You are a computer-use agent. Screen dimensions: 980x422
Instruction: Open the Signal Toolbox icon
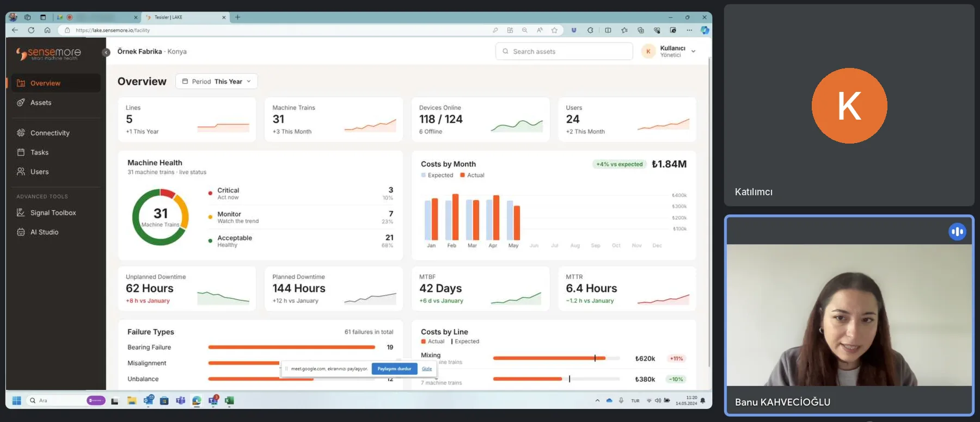tap(21, 213)
